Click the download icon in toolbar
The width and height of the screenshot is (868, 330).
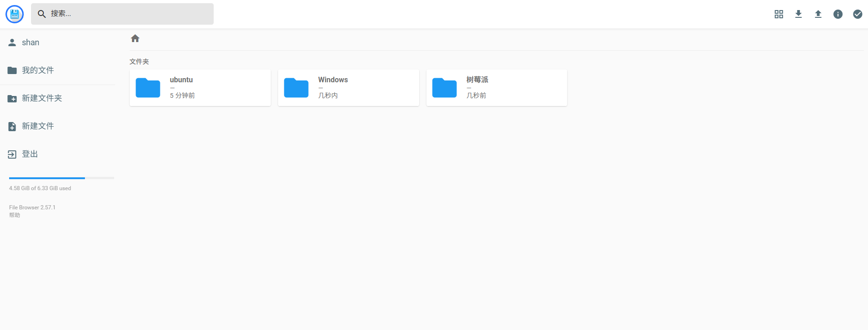pyautogui.click(x=798, y=14)
